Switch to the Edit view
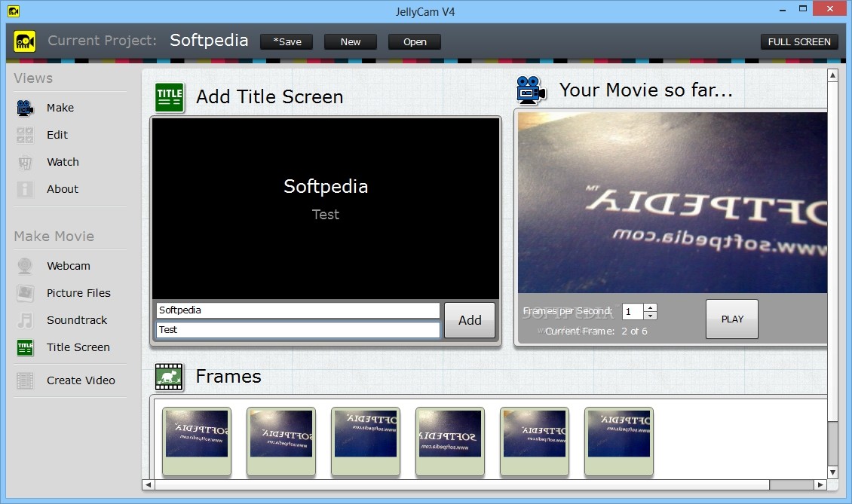Screen dimensions: 852x504 click(57, 136)
